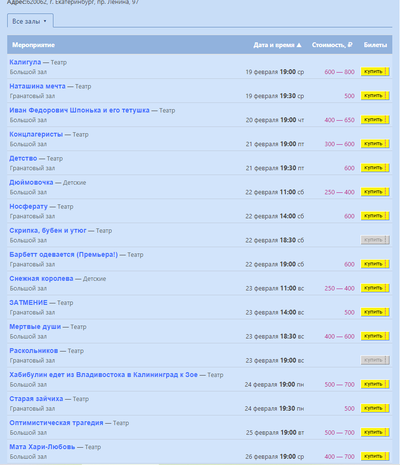Sort by Мероприятие column header
400x465 pixels.
pyautogui.click(x=33, y=45)
